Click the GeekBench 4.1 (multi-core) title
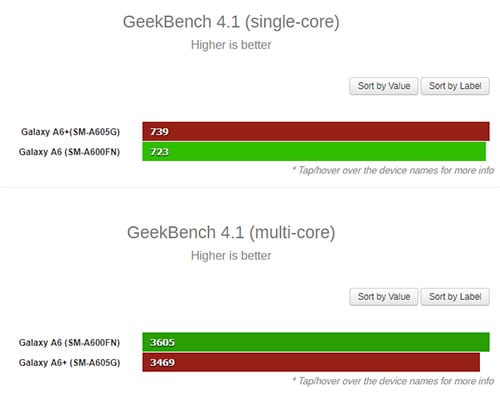The height and width of the screenshot is (397, 500). pyautogui.click(x=231, y=233)
